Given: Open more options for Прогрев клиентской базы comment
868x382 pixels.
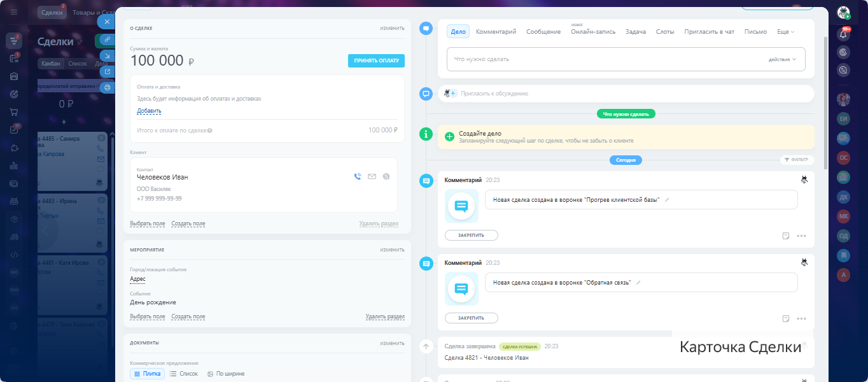Looking at the screenshot, I should (801, 236).
